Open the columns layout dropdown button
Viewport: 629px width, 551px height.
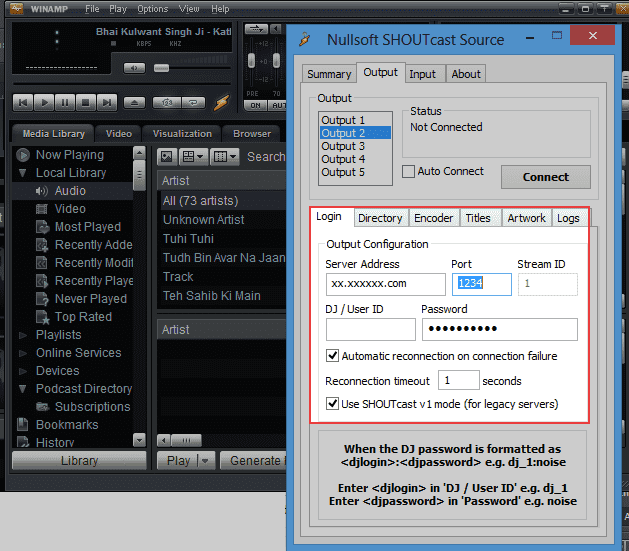(x=225, y=156)
